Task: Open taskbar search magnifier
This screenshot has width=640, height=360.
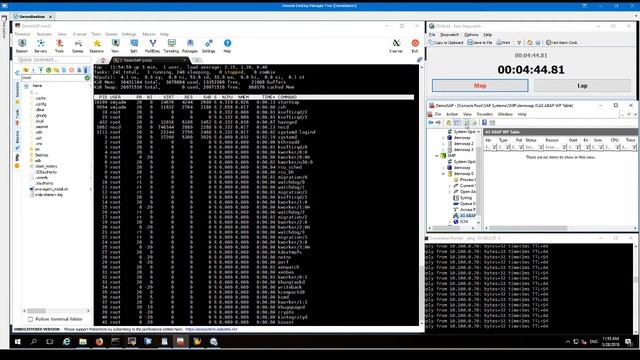Action: pos(34,342)
